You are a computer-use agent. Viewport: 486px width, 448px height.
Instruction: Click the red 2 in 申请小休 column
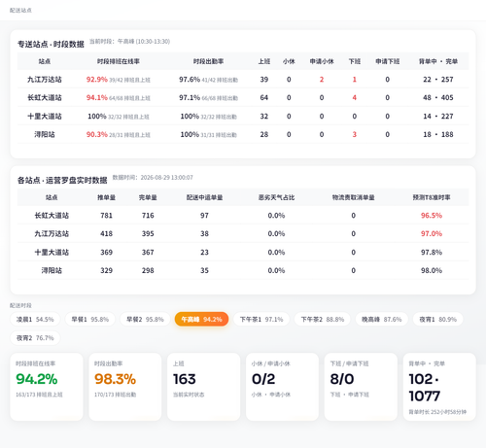pos(322,80)
